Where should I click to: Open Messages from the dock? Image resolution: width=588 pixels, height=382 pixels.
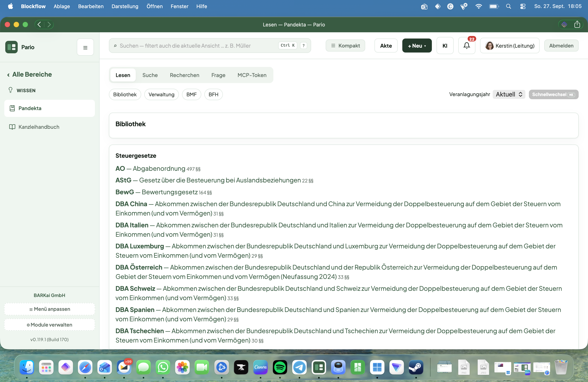point(143,367)
